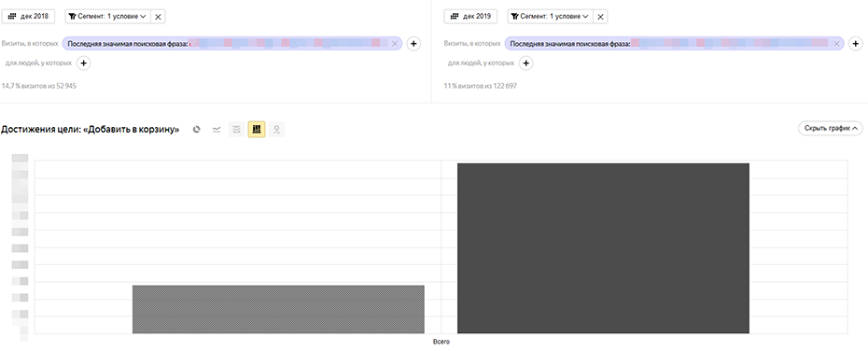The height and width of the screenshot is (351, 868).
Task: Add visit condition plus in 2018 segment
Action: 413,44
